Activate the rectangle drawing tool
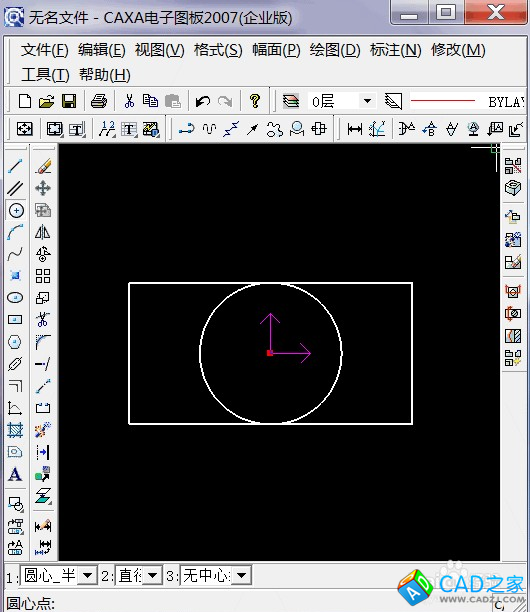 point(16,320)
